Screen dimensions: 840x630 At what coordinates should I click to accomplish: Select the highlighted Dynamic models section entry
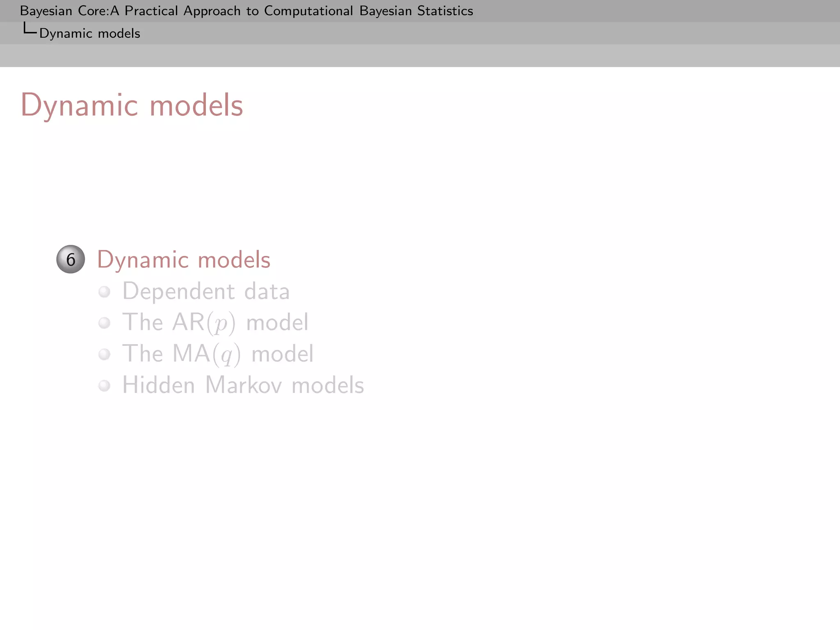(183, 260)
